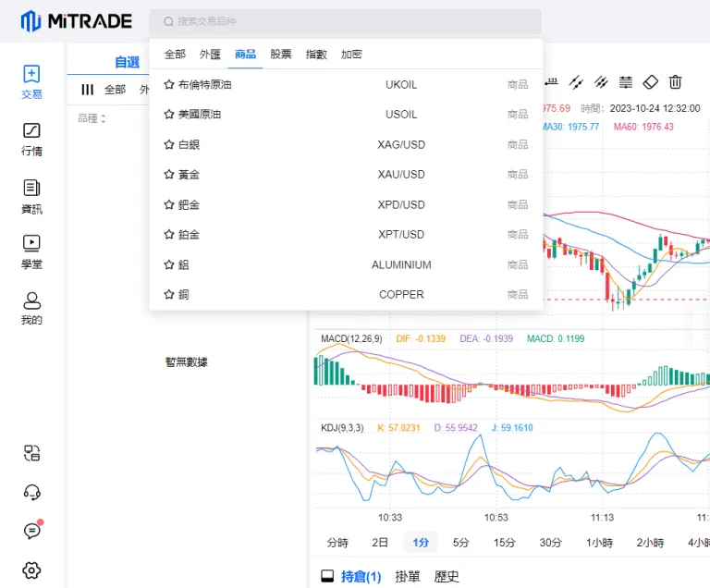This screenshot has width=710, height=588.
Task: Open the settings gear icon
Action: [31, 570]
